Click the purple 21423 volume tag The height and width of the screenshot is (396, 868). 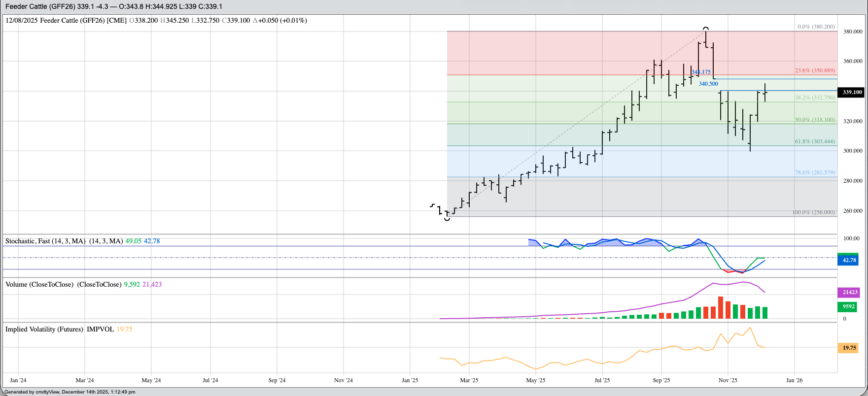849,292
